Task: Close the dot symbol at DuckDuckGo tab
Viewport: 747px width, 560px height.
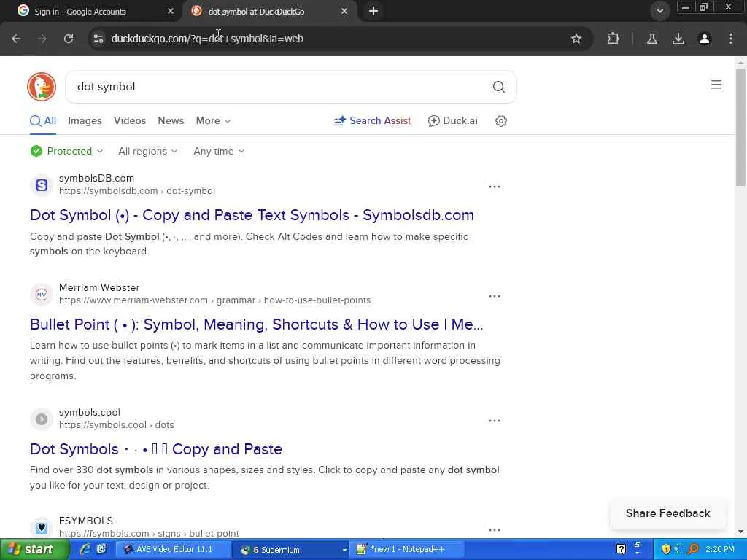Action: pos(344,11)
